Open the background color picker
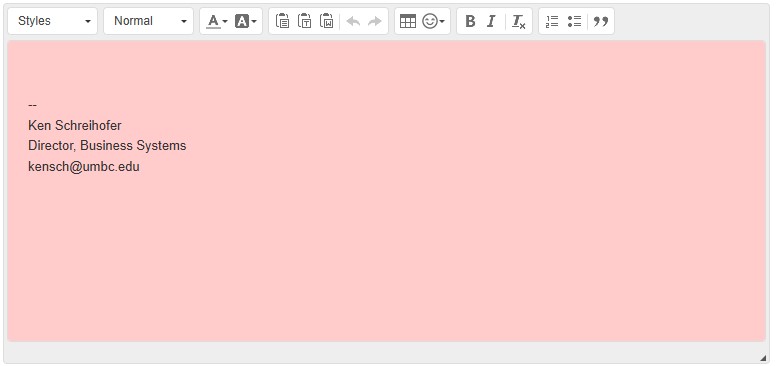Screen dimensions: 779x366 point(245,21)
